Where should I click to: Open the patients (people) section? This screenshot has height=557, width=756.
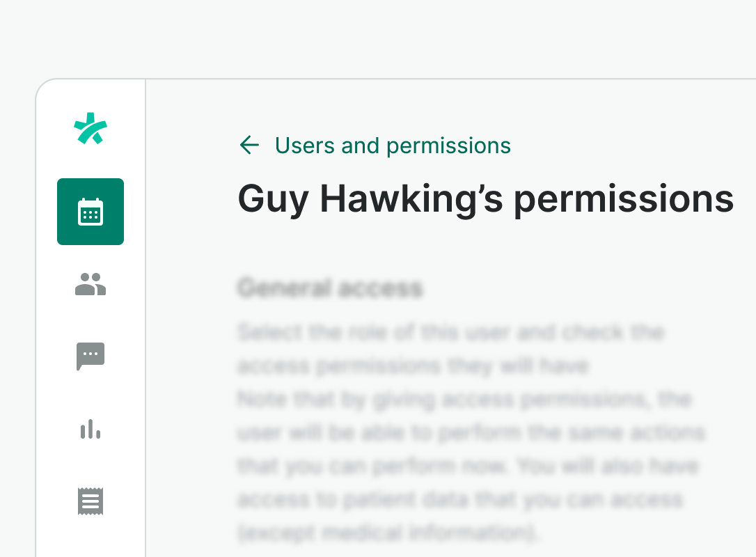click(x=90, y=284)
